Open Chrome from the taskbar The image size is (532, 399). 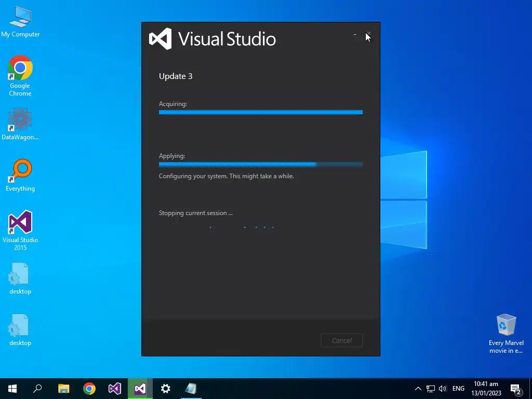tap(89, 389)
